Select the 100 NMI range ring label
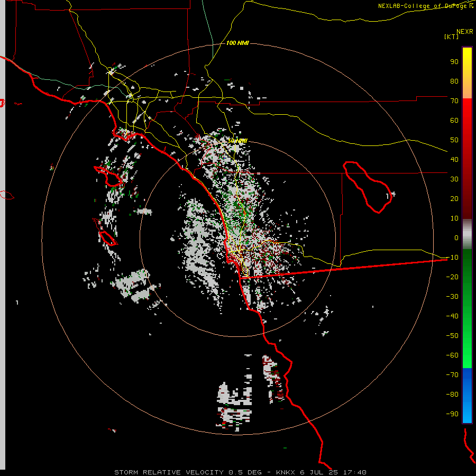The image size is (476, 476). coord(237,43)
